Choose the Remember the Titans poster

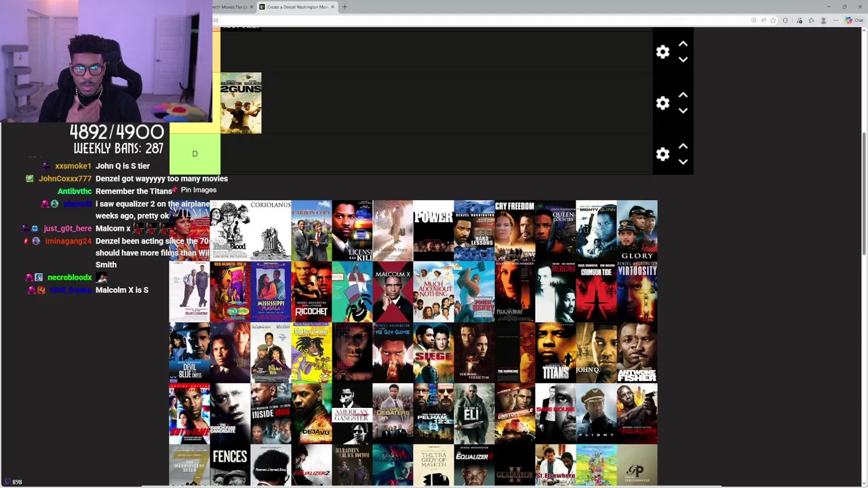[555, 352]
